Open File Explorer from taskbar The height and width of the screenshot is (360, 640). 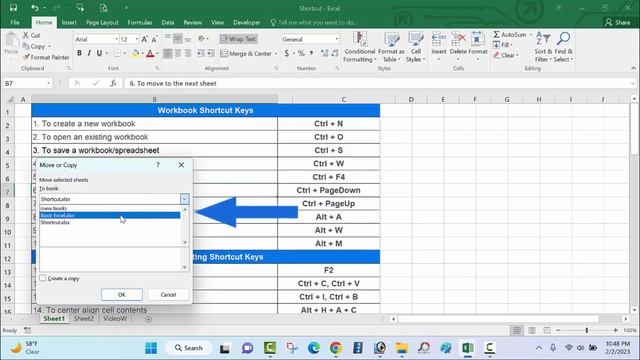402,348
